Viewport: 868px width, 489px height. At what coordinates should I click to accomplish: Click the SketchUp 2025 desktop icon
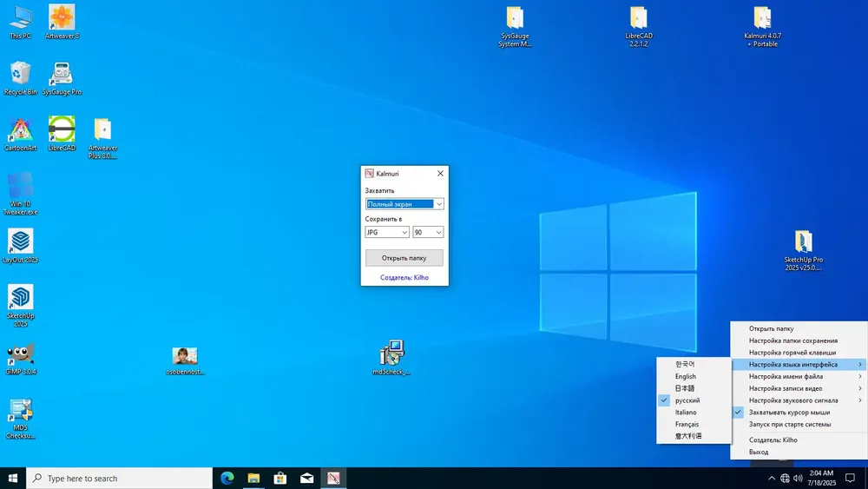[x=21, y=305]
